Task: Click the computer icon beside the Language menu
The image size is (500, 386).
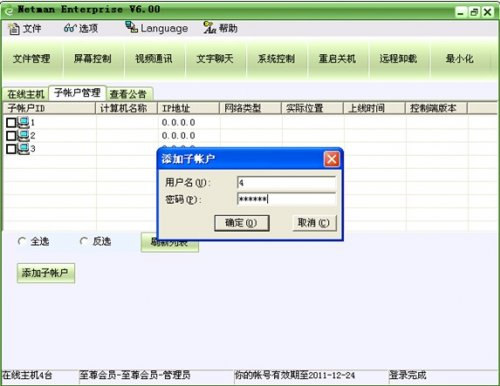Action: pos(132,27)
